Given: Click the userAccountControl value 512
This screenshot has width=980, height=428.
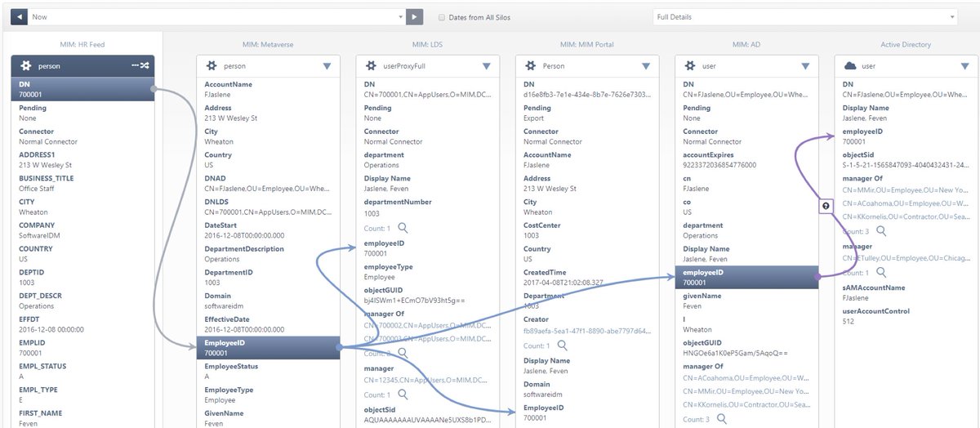Looking at the screenshot, I should click(849, 323).
